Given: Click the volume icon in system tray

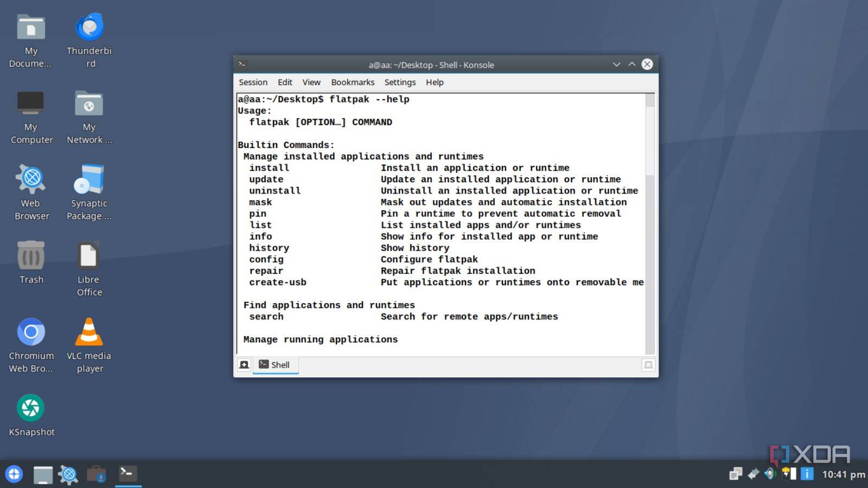Looking at the screenshot, I should click(x=770, y=474).
